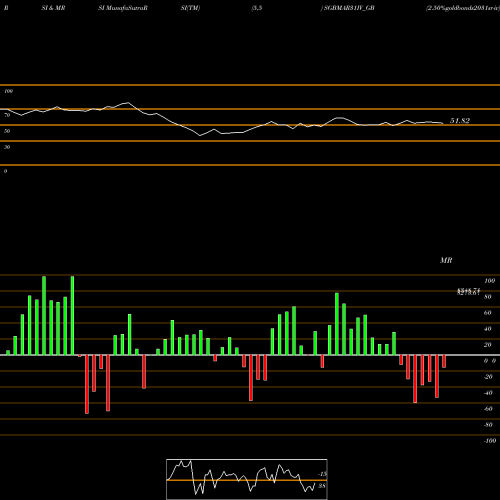
Task: Click the 'SI & MR' header text
Action: pos(53,8)
